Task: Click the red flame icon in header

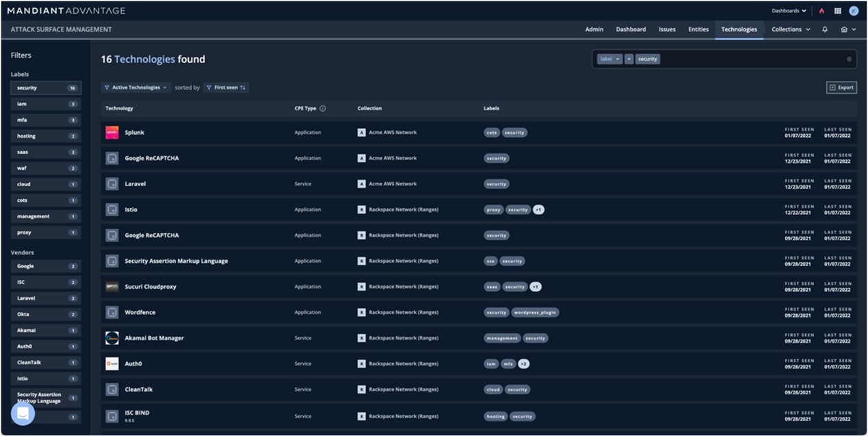Action: [821, 11]
